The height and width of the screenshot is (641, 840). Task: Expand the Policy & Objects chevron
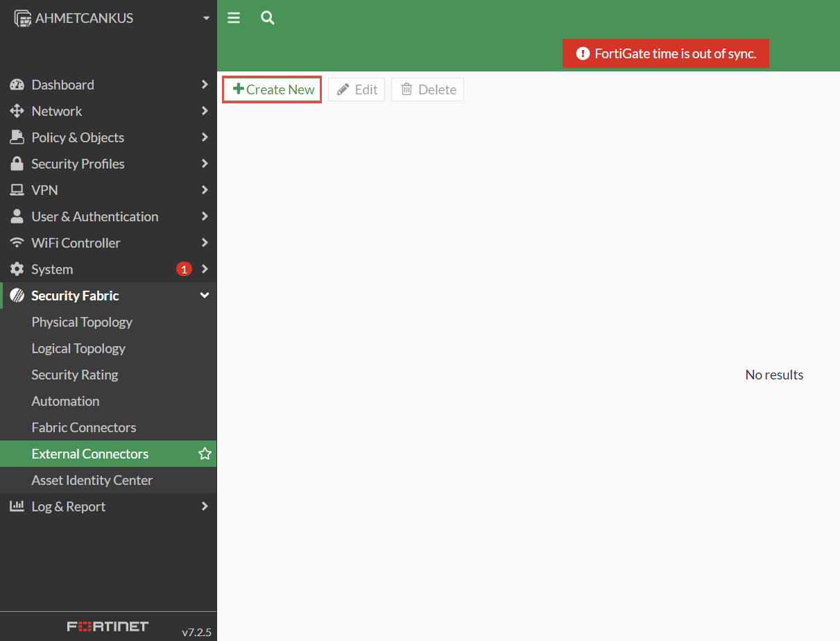coord(205,137)
